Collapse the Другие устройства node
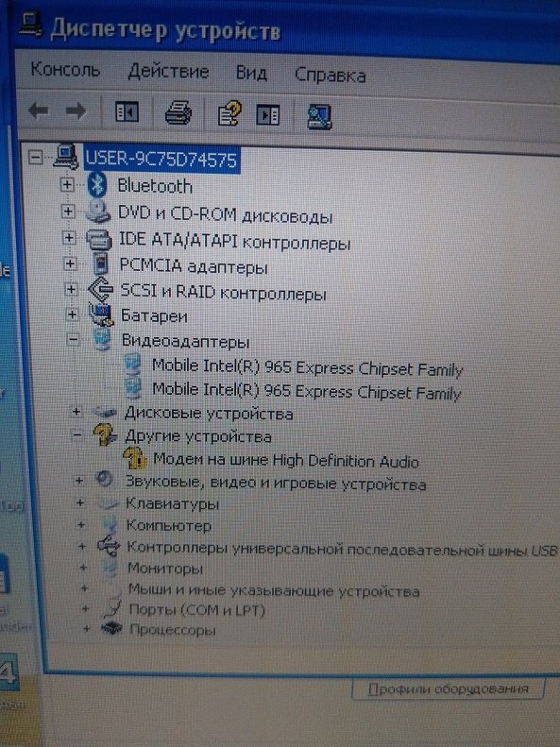 [77, 434]
